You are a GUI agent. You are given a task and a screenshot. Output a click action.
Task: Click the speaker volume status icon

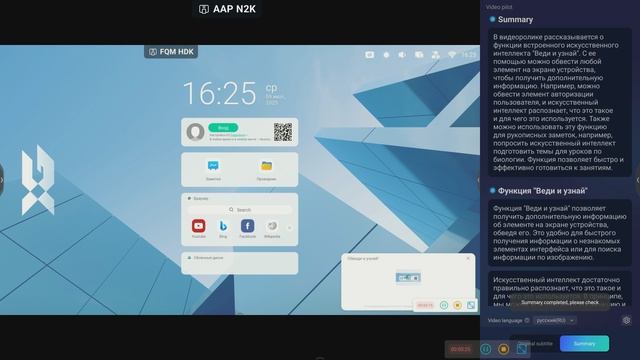[402, 55]
